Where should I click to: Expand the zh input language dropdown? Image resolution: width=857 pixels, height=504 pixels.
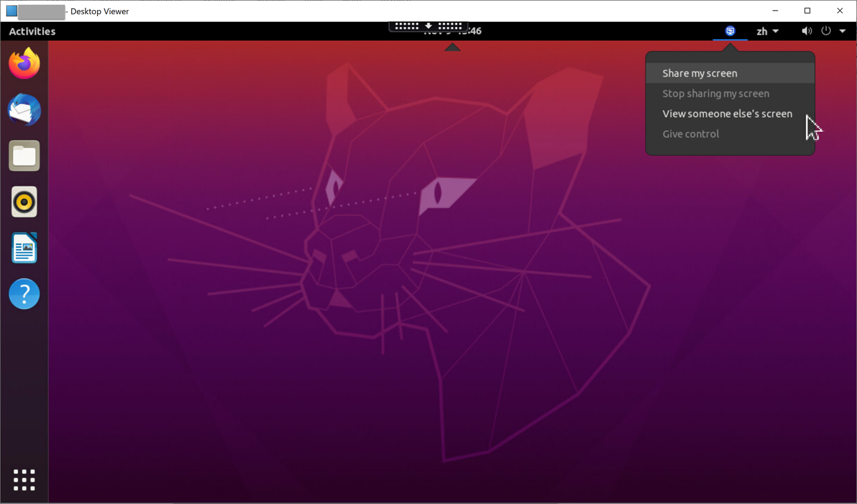(767, 31)
